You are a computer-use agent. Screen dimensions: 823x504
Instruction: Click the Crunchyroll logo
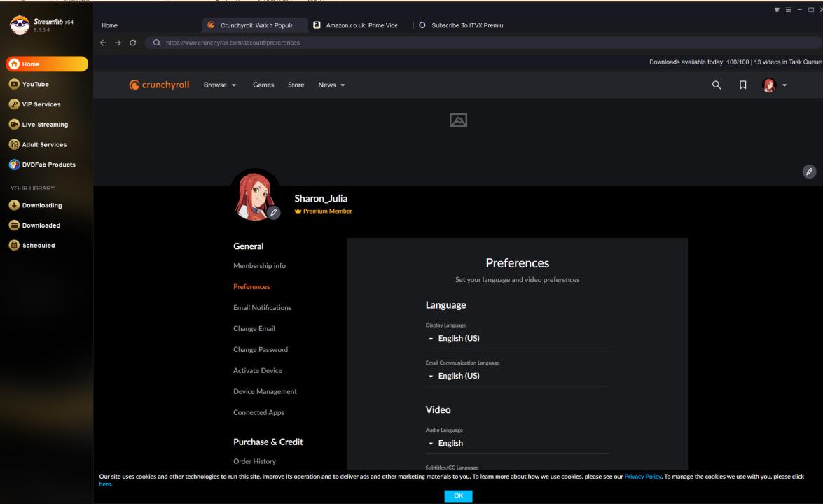pyautogui.click(x=159, y=85)
